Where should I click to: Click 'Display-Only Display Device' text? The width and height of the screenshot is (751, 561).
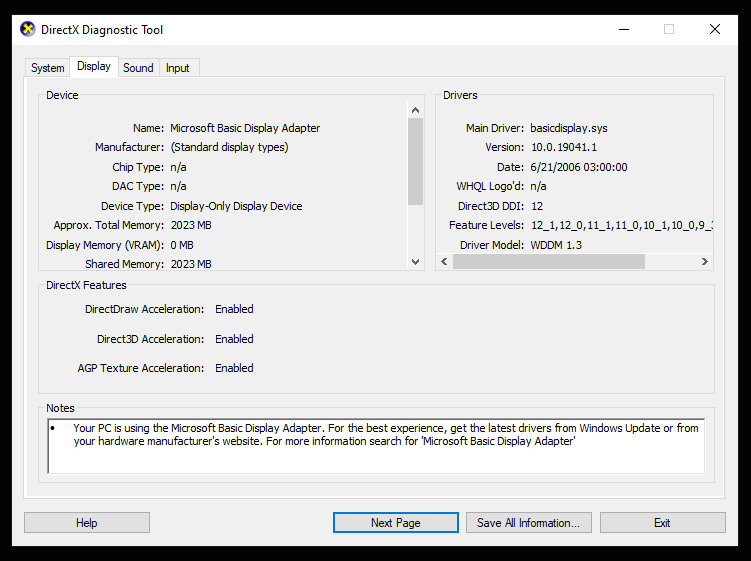click(x=236, y=206)
